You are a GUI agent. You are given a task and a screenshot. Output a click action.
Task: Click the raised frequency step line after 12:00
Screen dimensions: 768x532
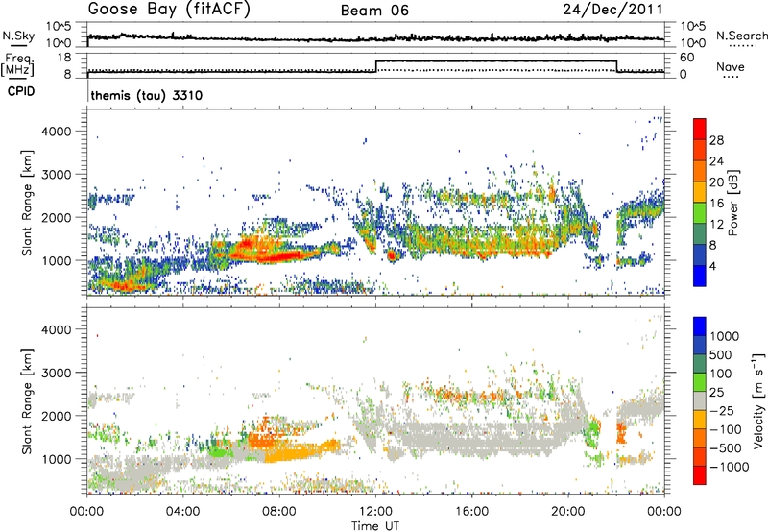tap(496, 61)
